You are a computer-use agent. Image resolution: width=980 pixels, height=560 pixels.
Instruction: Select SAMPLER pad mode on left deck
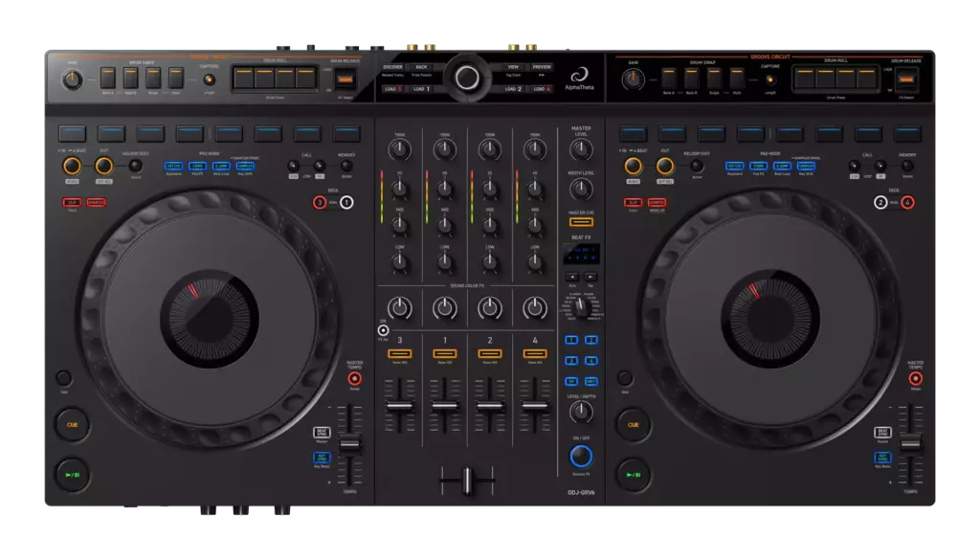pos(246,166)
